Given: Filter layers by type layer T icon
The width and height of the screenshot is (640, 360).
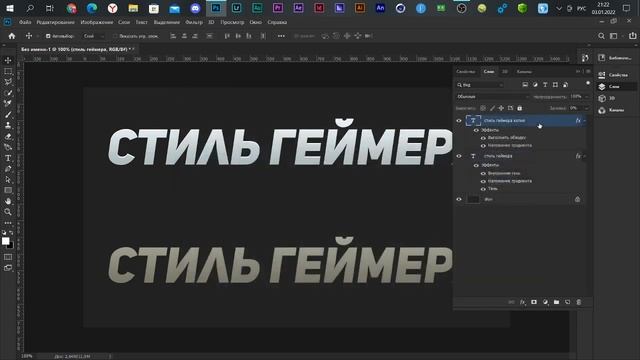Looking at the screenshot, I should pyautogui.click(x=545, y=85).
